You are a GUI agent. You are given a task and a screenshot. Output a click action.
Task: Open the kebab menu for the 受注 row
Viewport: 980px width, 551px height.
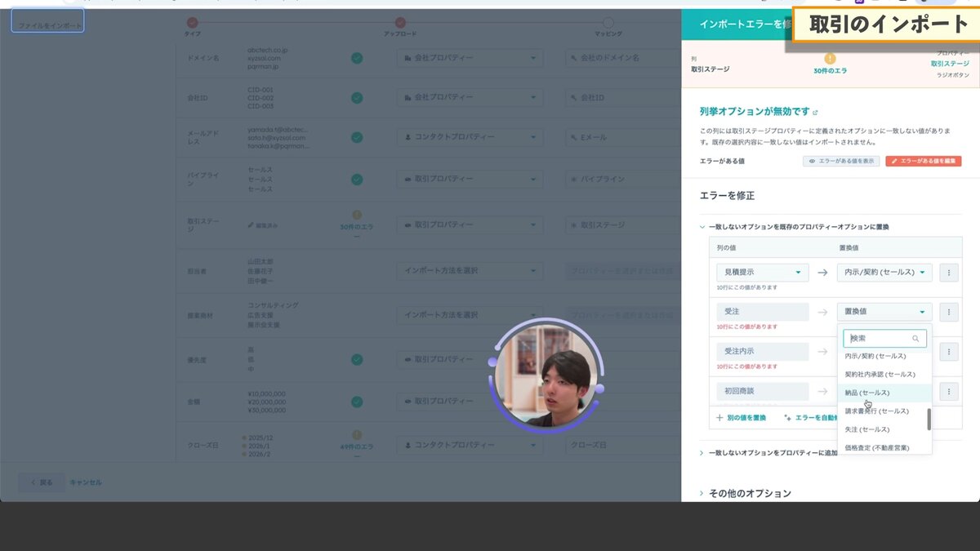click(x=948, y=311)
